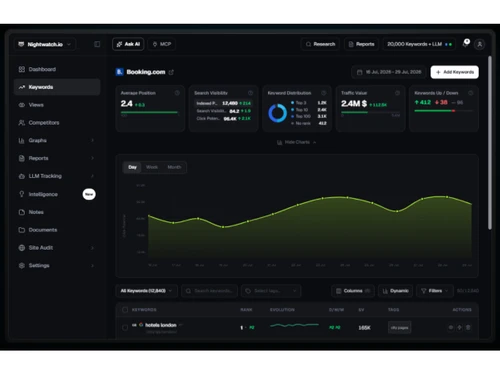Click the city pages tag

tap(400, 328)
